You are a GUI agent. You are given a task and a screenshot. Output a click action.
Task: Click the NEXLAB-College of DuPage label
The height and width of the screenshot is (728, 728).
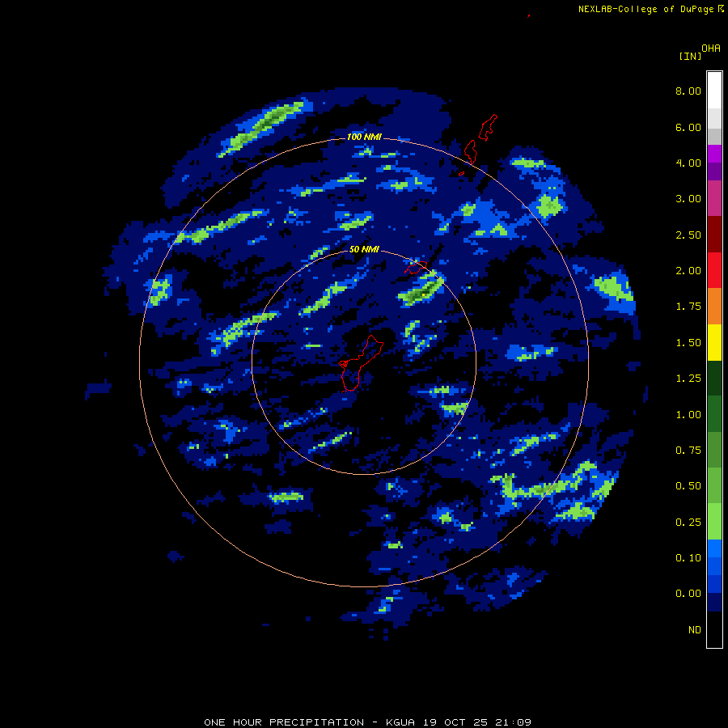[645, 9]
